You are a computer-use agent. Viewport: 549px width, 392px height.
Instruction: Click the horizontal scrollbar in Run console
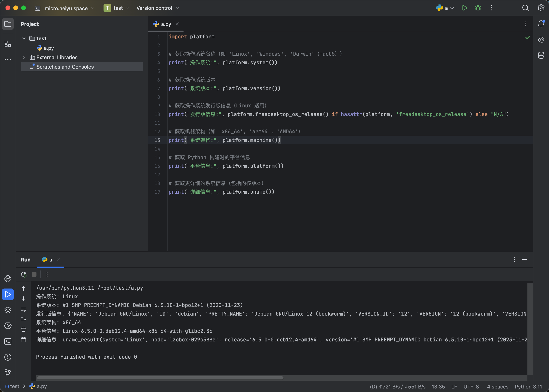160,378
